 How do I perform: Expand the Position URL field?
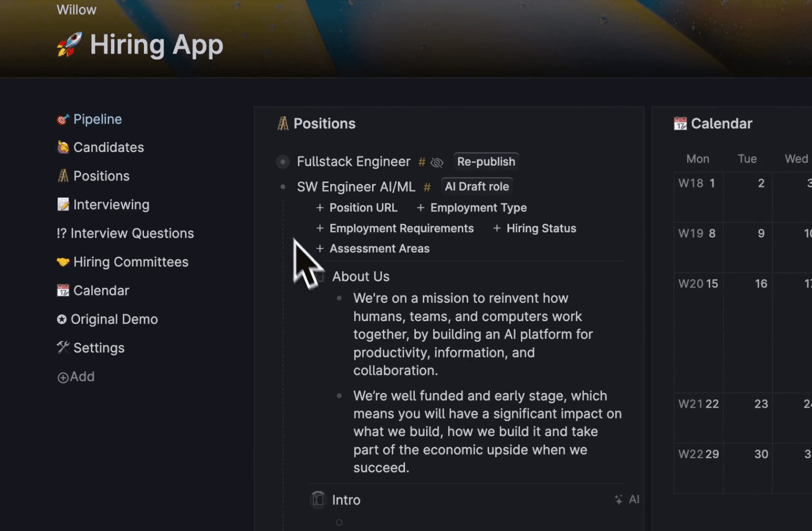(357, 208)
